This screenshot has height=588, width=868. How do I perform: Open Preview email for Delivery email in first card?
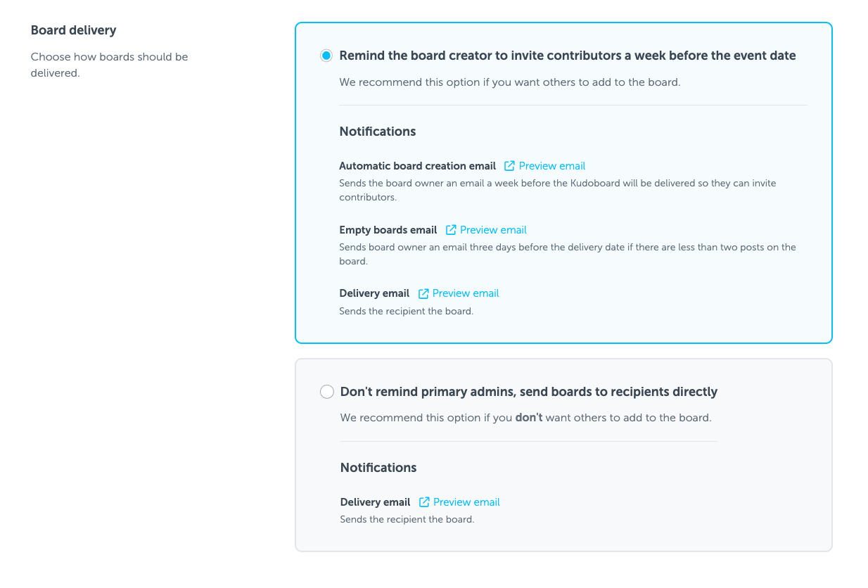466,293
